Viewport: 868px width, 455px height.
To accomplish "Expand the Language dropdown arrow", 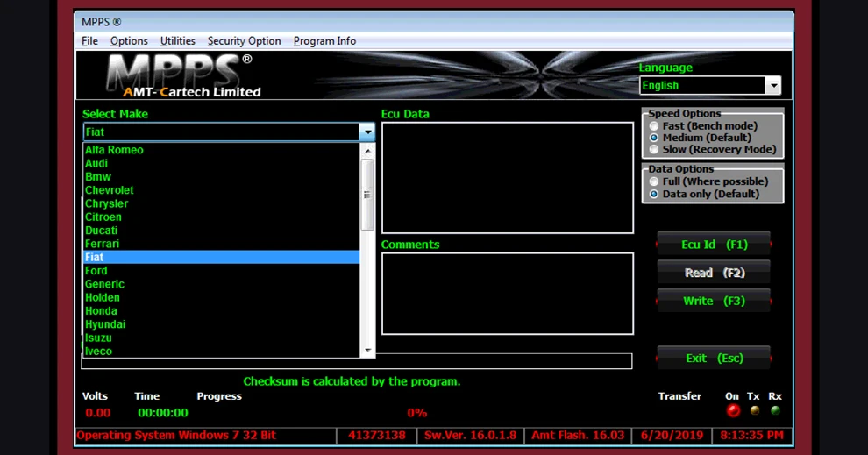I will 773,85.
